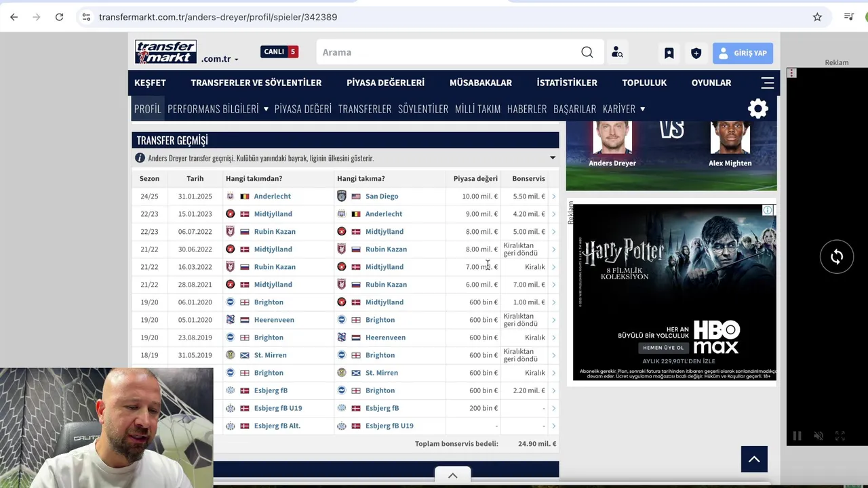This screenshot has height=488, width=868.
Task: Open Anderlecht link in 31.01.2025 row
Action: click(272, 197)
